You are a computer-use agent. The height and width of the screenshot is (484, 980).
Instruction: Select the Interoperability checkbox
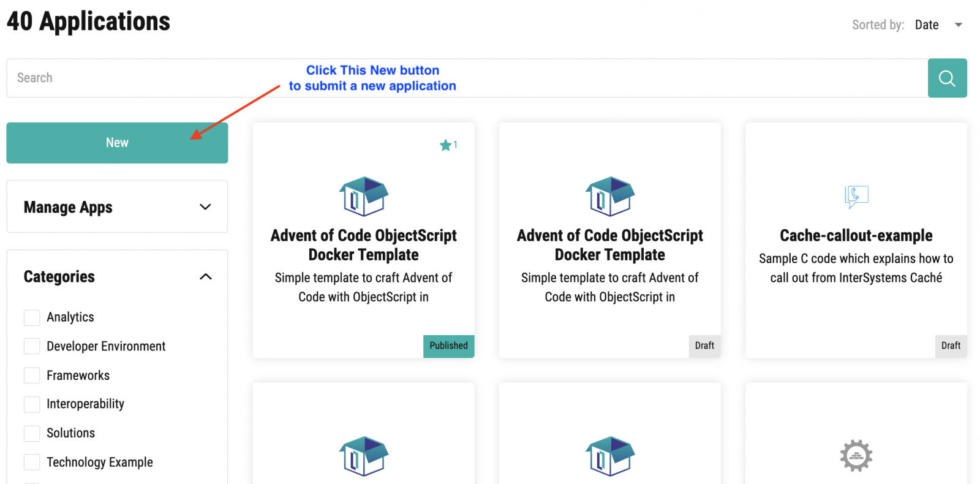pyautogui.click(x=32, y=404)
